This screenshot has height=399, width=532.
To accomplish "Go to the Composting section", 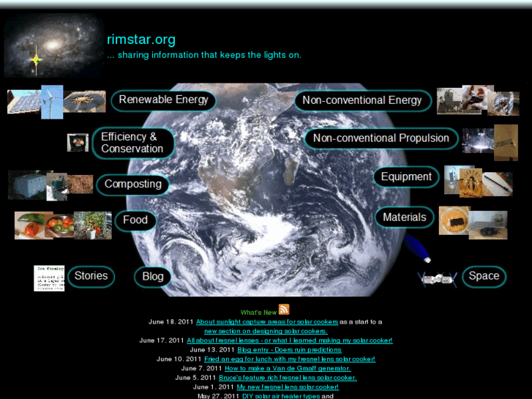I will click(x=133, y=184).
